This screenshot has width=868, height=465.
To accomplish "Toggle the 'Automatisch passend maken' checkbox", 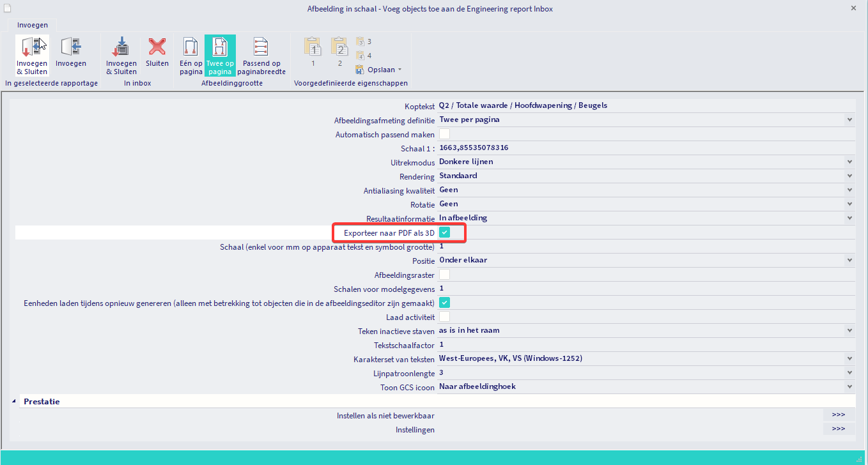I will [x=444, y=133].
